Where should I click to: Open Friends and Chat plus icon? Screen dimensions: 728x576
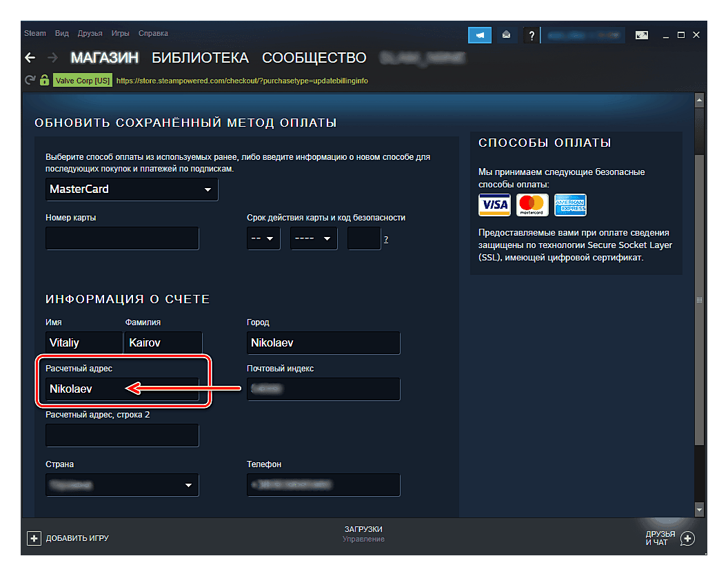tap(687, 538)
